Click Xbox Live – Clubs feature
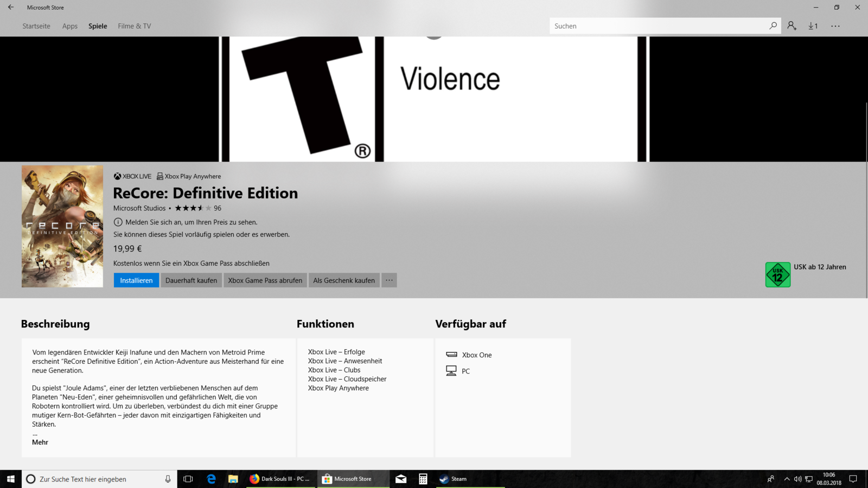 coord(334,370)
